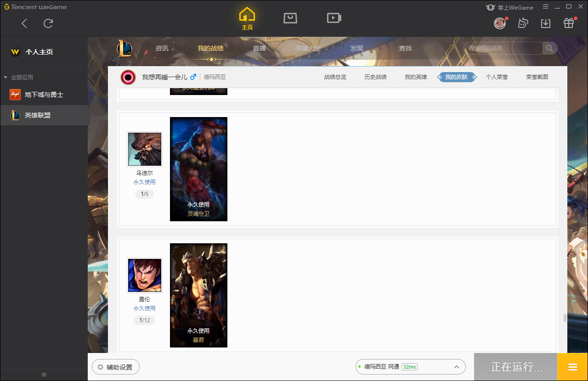Open the user avatar in top bar
The height and width of the screenshot is (381, 588).
tap(500, 23)
